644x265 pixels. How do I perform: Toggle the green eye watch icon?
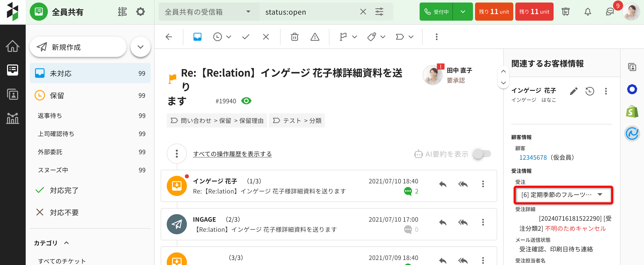pos(246,101)
